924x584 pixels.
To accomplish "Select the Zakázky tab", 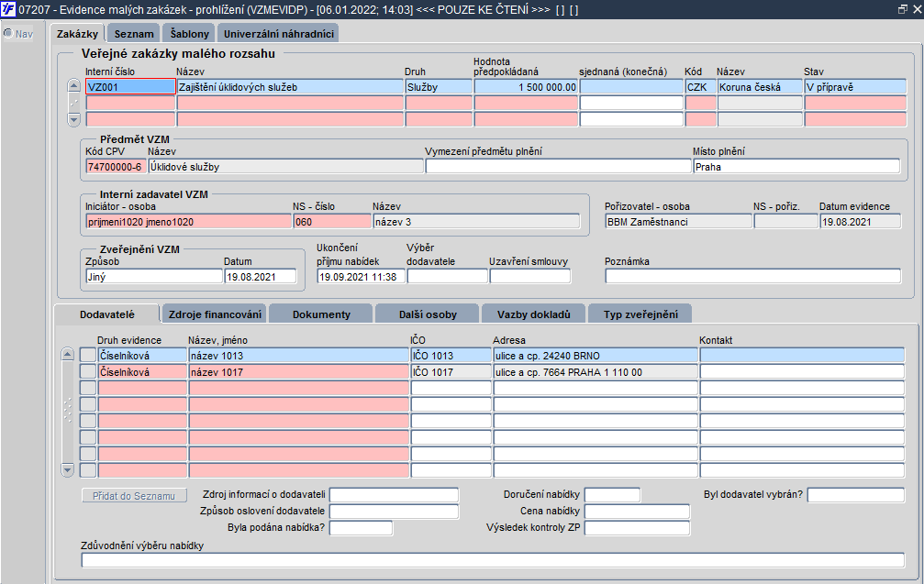I will 77,34.
